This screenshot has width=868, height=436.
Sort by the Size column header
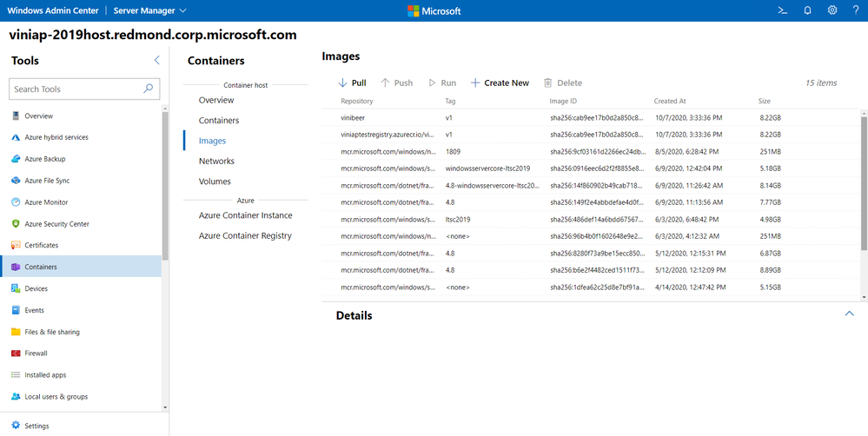click(x=764, y=102)
